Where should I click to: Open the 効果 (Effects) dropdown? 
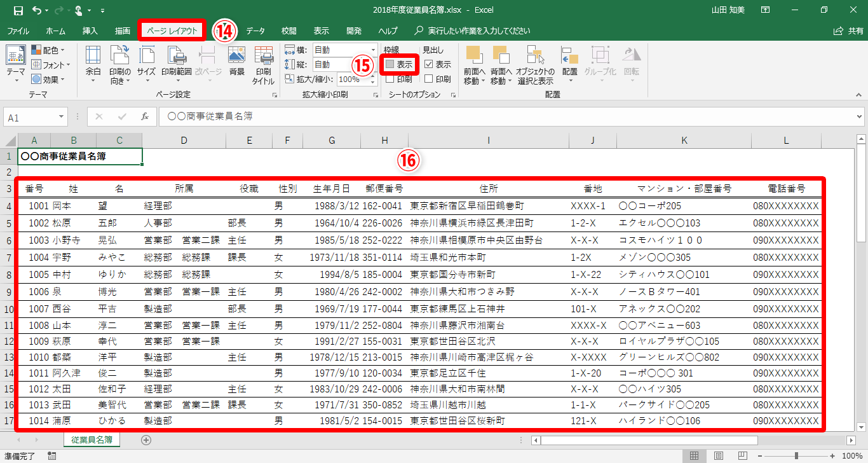coord(48,79)
